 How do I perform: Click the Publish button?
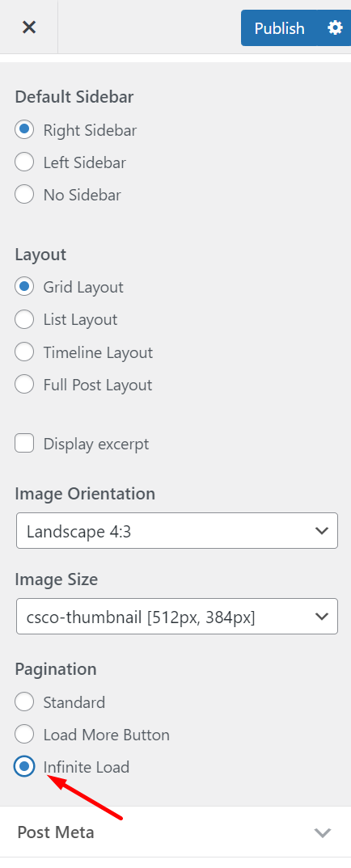point(280,27)
